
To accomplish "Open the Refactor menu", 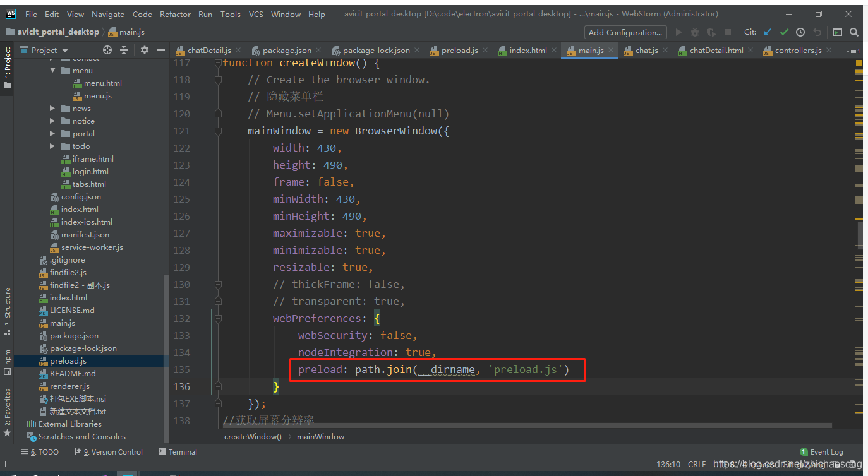I will pos(175,14).
